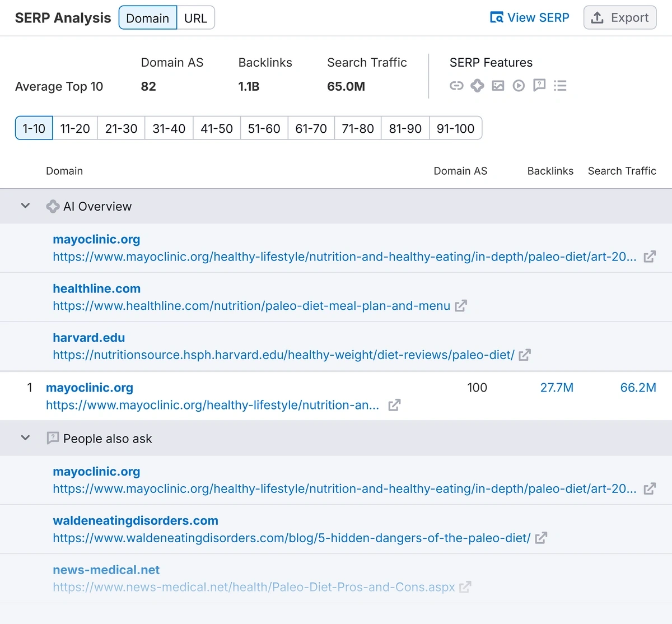This screenshot has height=624, width=672.
Task: Click the View SERP link
Action: (529, 18)
